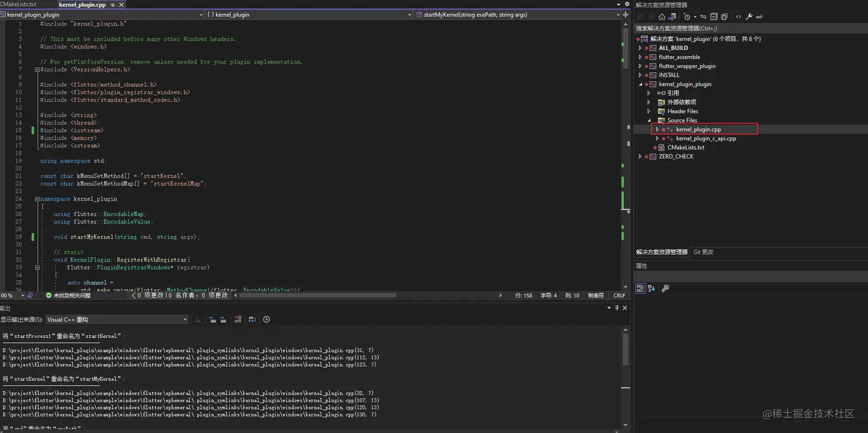Switch to the CMakeLists.txt editor tab
Viewport: 868px width, 433px height.
18,4
